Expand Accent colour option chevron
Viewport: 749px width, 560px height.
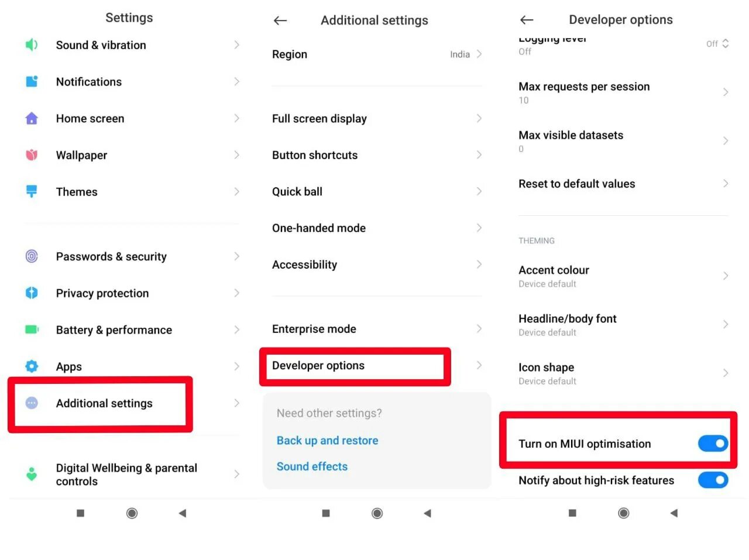pos(726,276)
